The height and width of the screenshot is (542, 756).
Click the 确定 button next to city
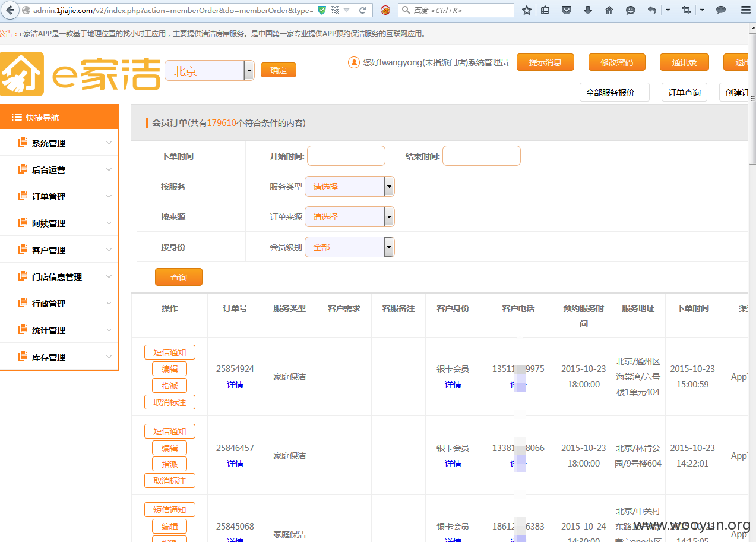coord(279,70)
